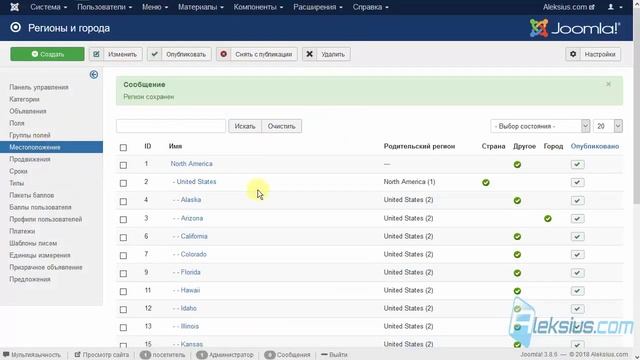Click the Очистить clear button
Image resolution: width=640 pixels, height=360 pixels.
pos(282,126)
